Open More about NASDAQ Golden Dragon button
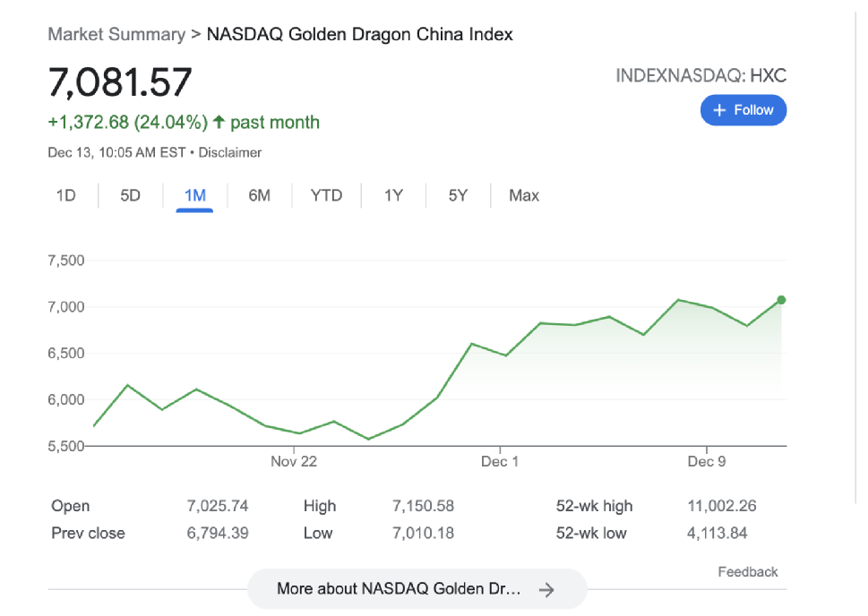This screenshot has width=868, height=616. pos(417,589)
